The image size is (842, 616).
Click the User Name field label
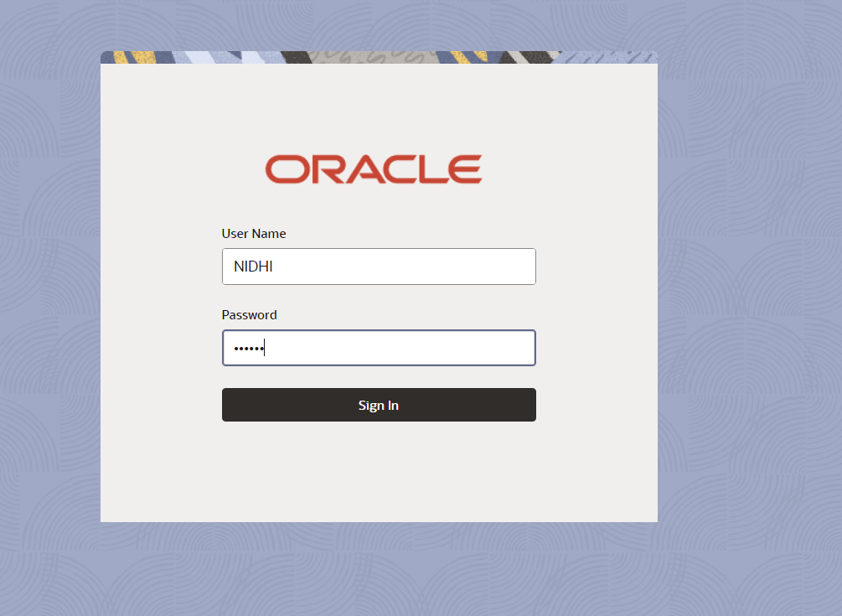tap(253, 233)
